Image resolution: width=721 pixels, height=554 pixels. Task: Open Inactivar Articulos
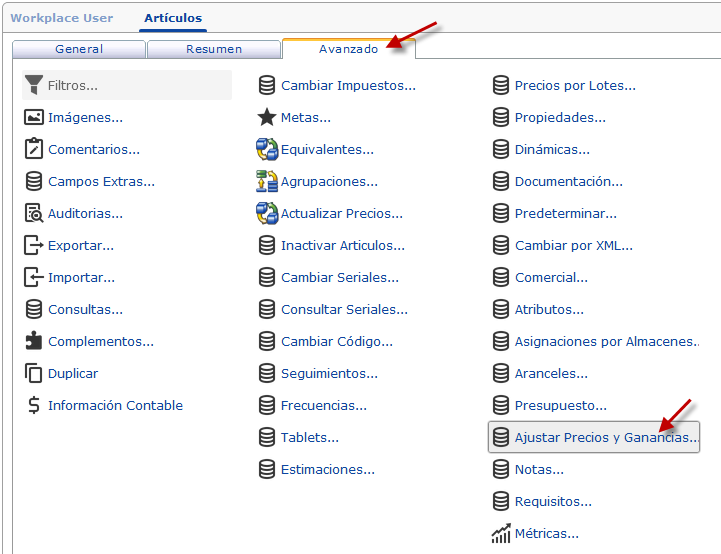(x=343, y=246)
